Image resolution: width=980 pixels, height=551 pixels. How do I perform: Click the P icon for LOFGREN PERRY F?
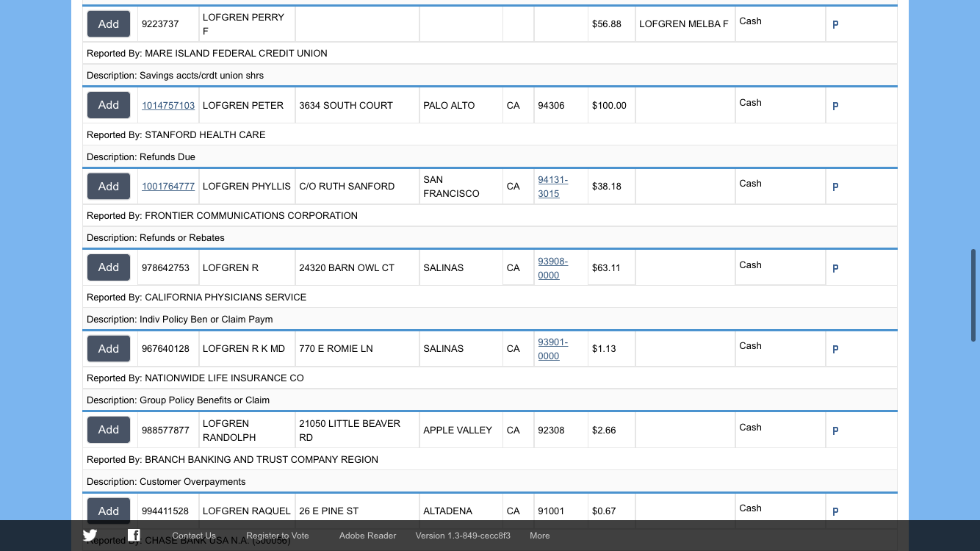pos(835,24)
